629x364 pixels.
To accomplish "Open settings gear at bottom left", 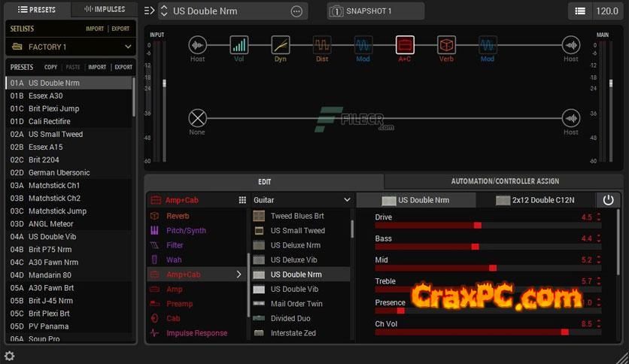I will (10, 356).
